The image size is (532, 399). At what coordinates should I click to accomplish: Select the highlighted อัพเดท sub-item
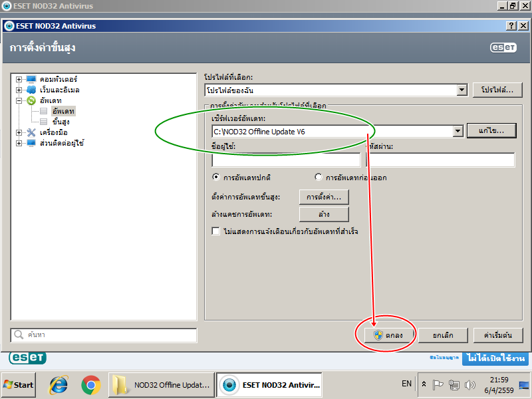point(63,111)
